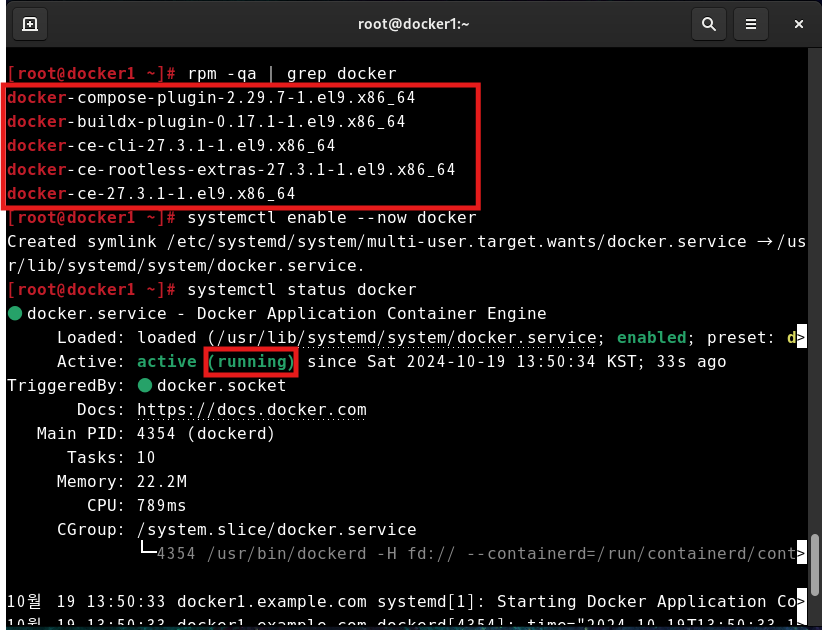Click the green 'active' status word
Image resolution: width=822 pixels, height=630 pixels.
(x=167, y=362)
